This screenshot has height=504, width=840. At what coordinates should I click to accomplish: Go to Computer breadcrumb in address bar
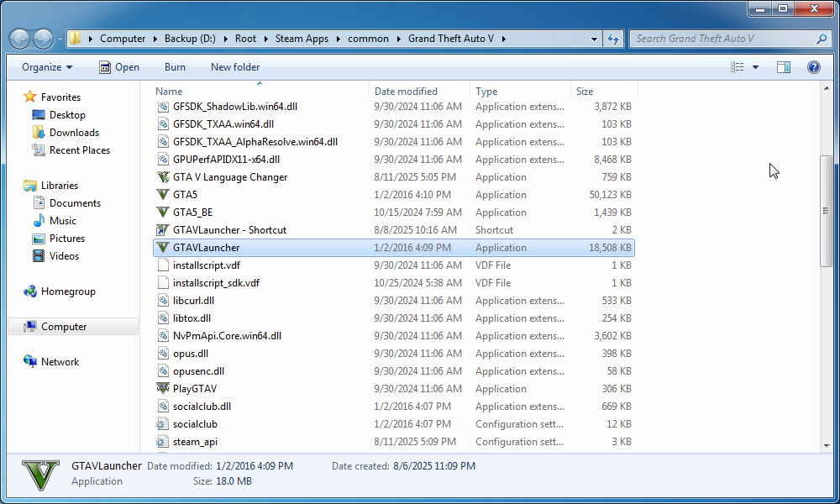123,39
